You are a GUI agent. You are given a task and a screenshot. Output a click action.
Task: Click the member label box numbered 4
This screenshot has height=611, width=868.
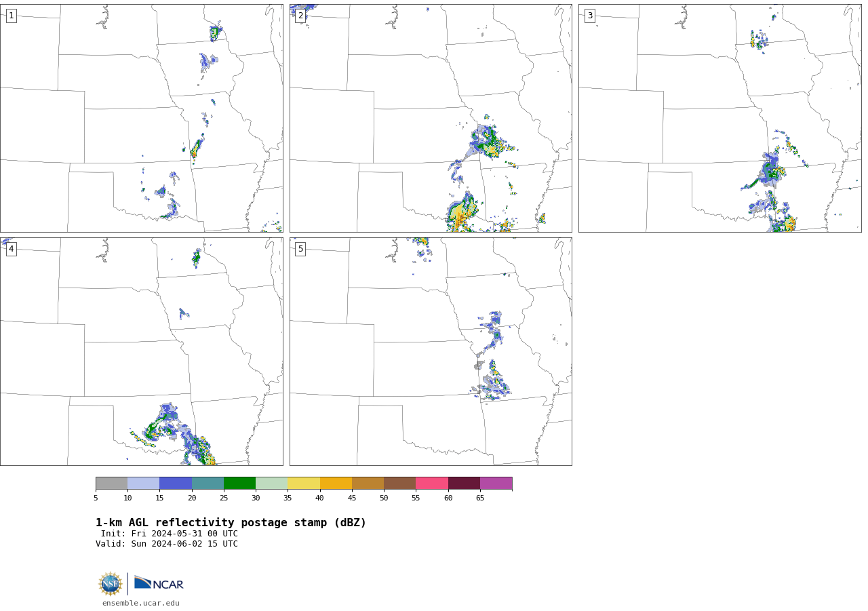tap(11, 249)
